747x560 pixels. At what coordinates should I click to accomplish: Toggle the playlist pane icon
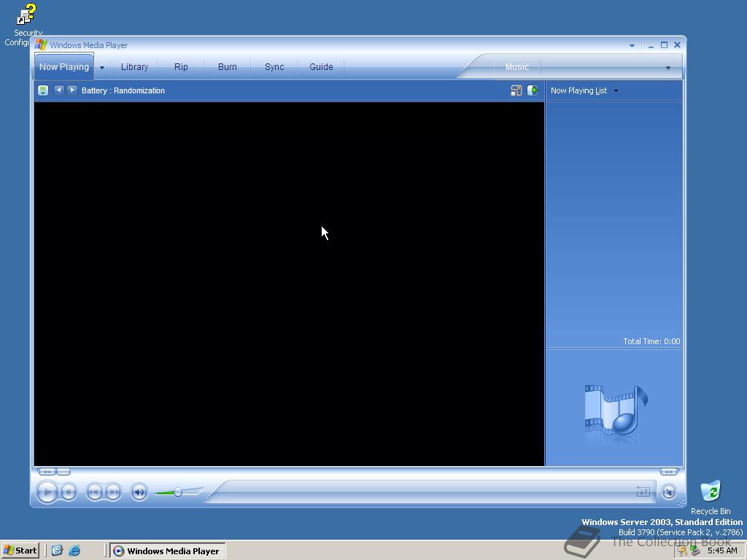coord(533,90)
